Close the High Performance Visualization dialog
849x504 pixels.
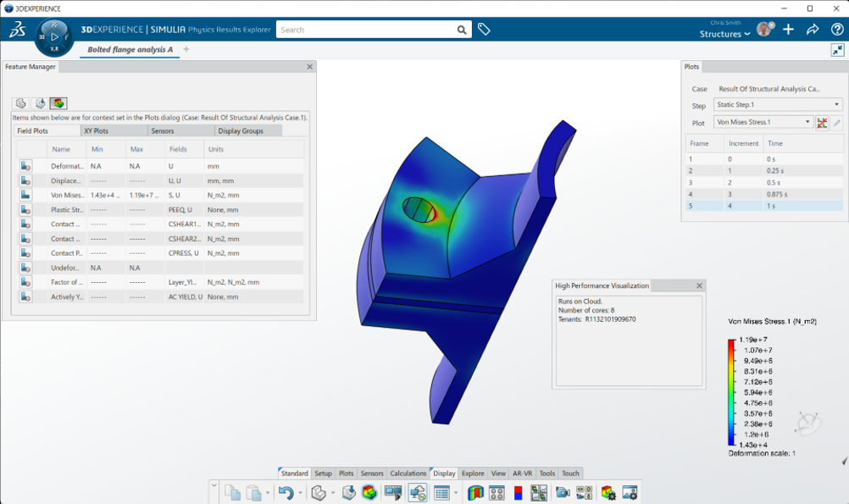[699, 285]
